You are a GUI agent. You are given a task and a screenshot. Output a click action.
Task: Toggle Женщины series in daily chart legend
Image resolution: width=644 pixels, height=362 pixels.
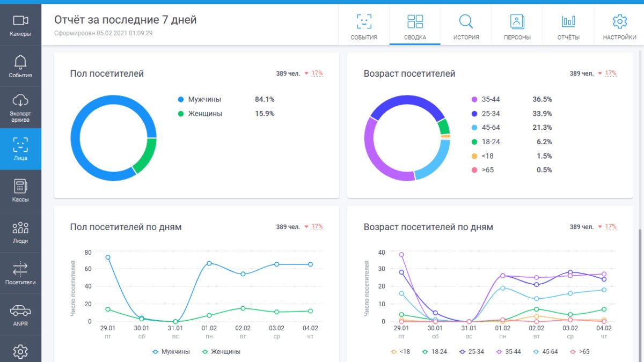point(221,352)
